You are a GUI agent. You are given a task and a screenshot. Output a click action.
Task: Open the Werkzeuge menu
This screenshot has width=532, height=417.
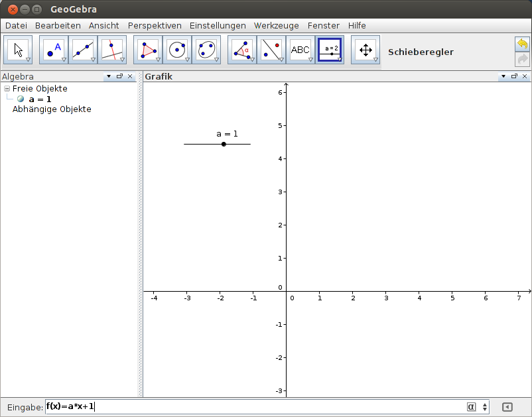point(276,25)
